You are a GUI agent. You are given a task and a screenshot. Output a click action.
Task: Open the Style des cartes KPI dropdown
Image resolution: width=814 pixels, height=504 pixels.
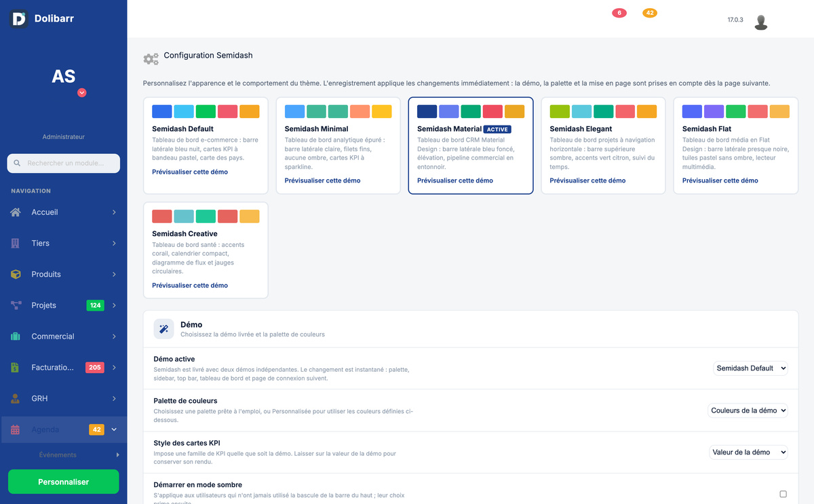pyautogui.click(x=749, y=452)
